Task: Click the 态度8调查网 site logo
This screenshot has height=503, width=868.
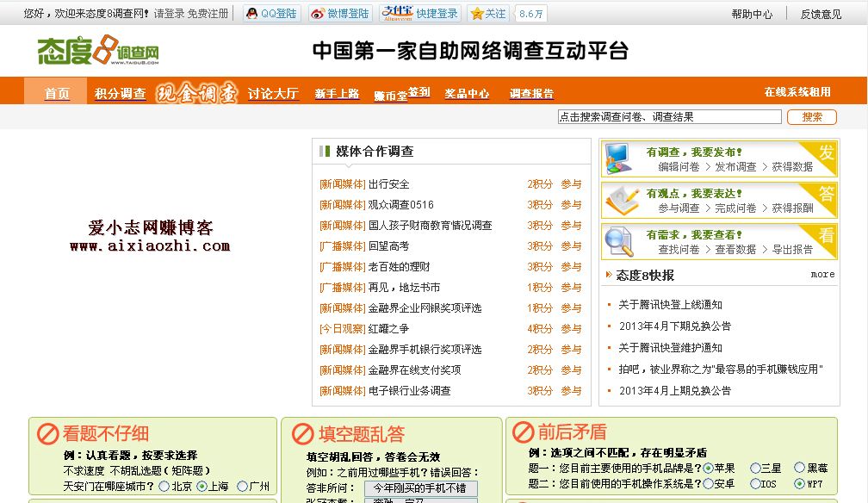Action: (98, 50)
